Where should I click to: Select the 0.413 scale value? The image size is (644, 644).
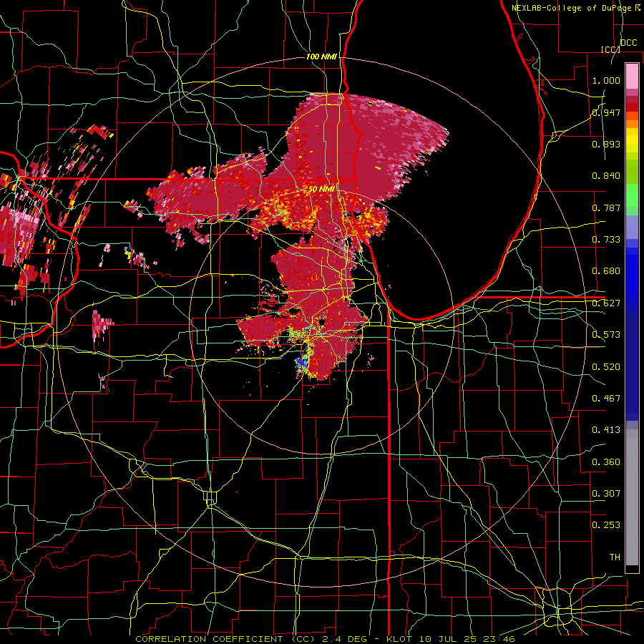[606, 430]
